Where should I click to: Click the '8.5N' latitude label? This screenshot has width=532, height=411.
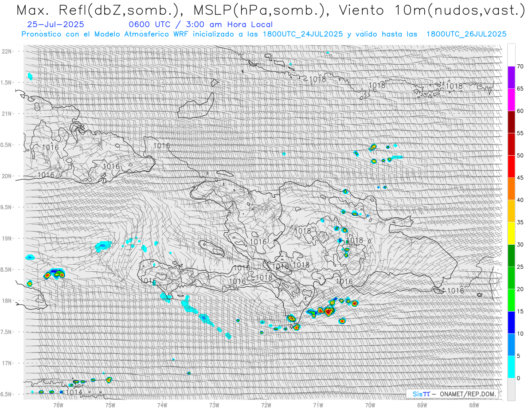(x=7, y=270)
